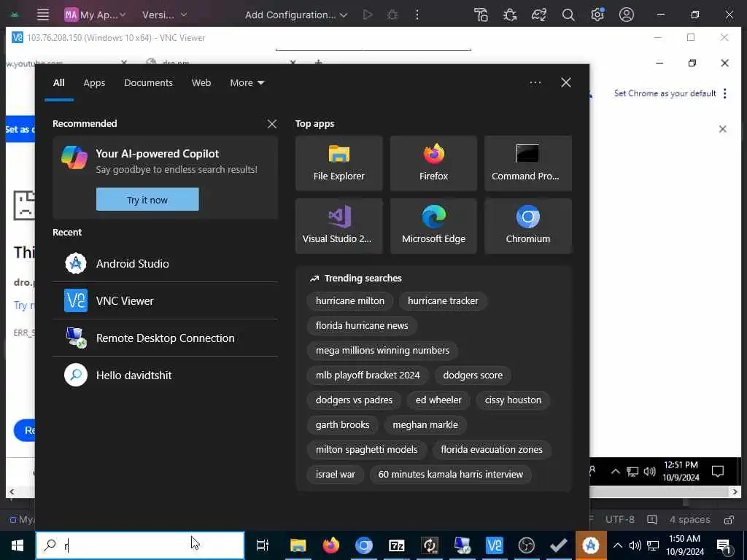Open the account profile icon in Android Studio
Viewport: 747px width, 560px height.
pos(627,15)
